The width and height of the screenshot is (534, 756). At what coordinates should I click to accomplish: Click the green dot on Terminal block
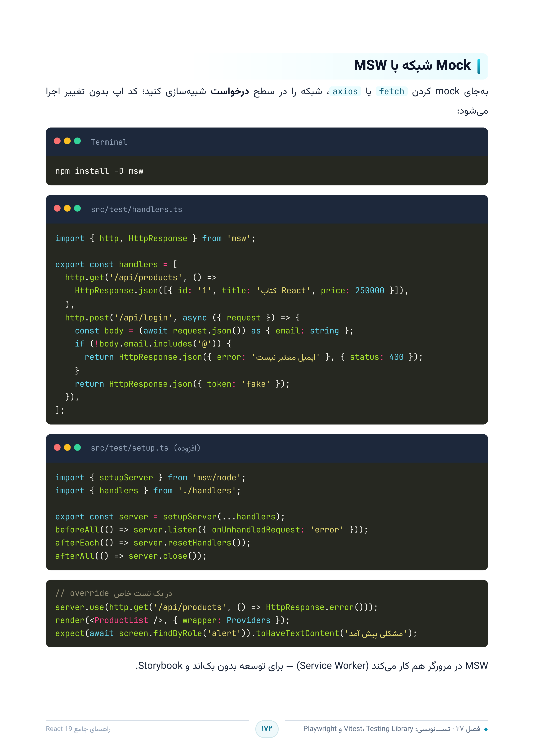click(78, 141)
